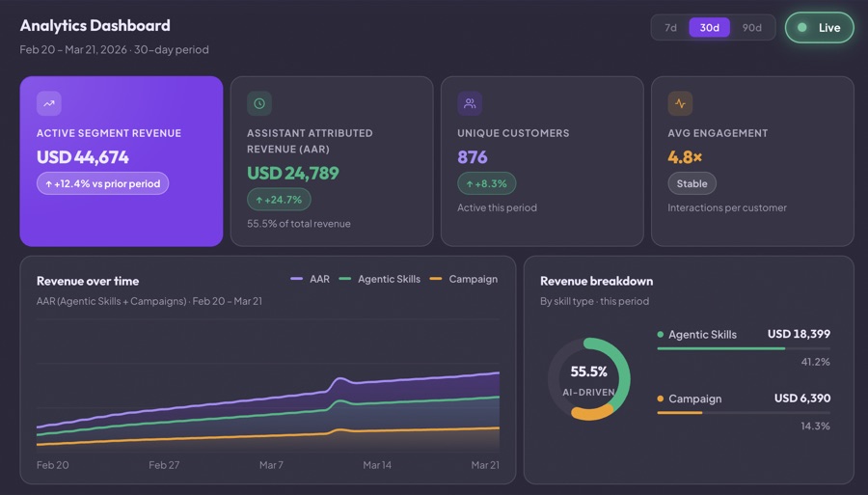Click the pulse icon on Avg Engagement card
The image size is (868, 495).
pyautogui.click(x=680, y=103)
